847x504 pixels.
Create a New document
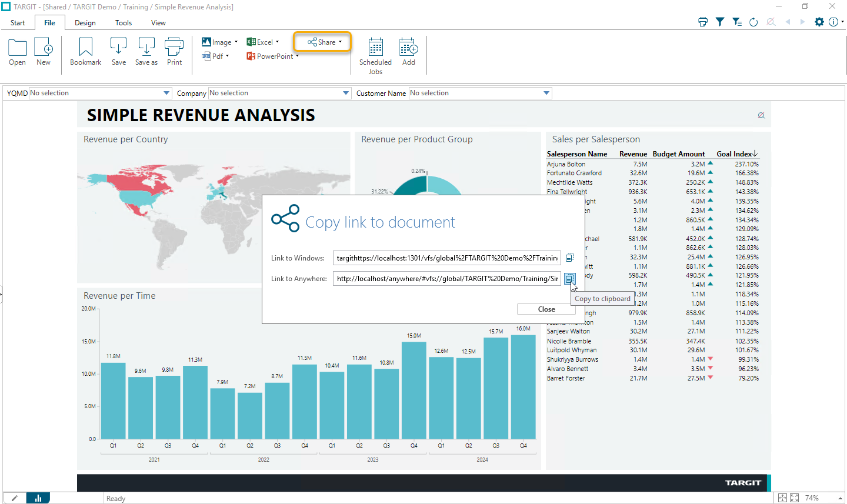(x=44, y=52)
